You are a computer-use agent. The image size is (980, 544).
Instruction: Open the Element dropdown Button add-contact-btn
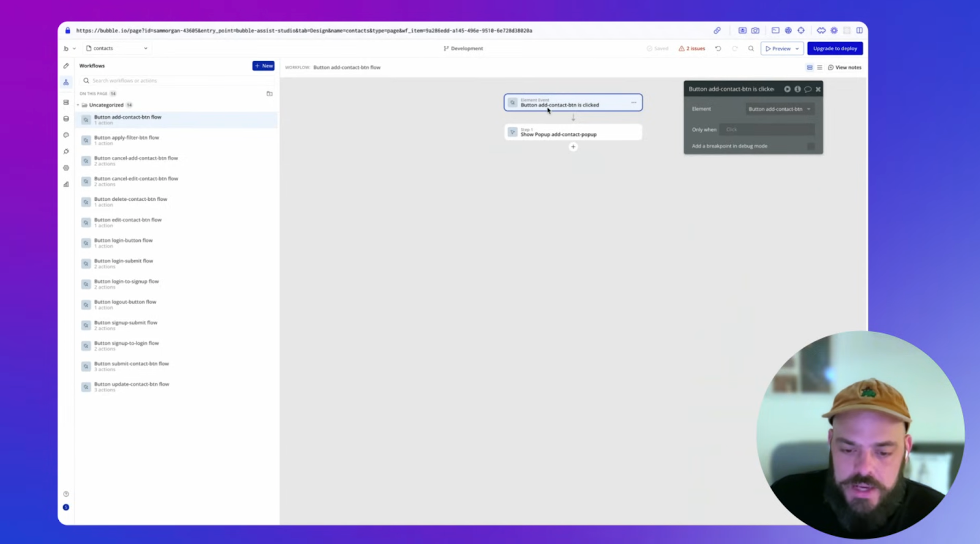pyautogui.click(x=779, y=109)
